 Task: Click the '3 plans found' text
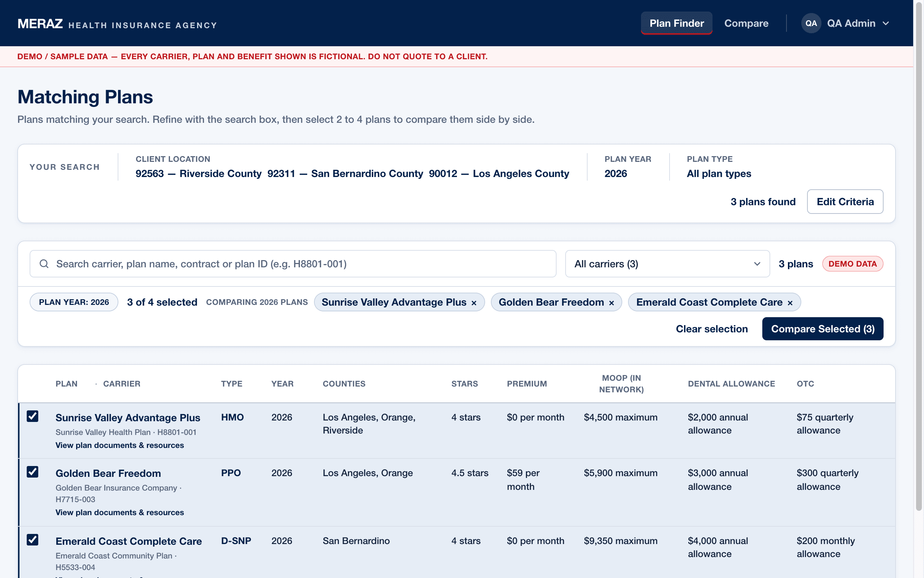(763, 202)
